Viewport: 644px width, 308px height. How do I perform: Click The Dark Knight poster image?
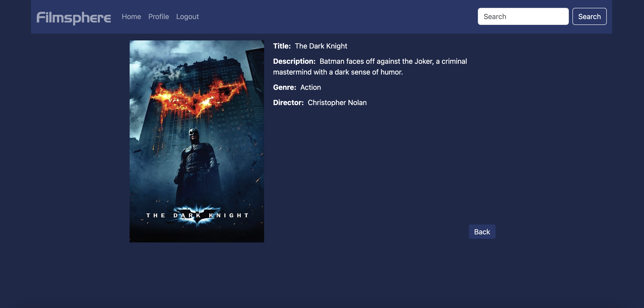197,141
